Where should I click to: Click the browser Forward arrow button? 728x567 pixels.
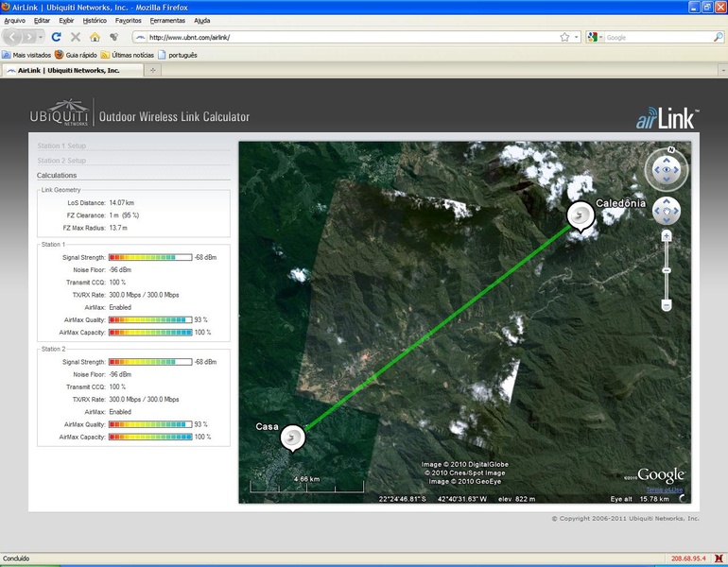[29, 37]
